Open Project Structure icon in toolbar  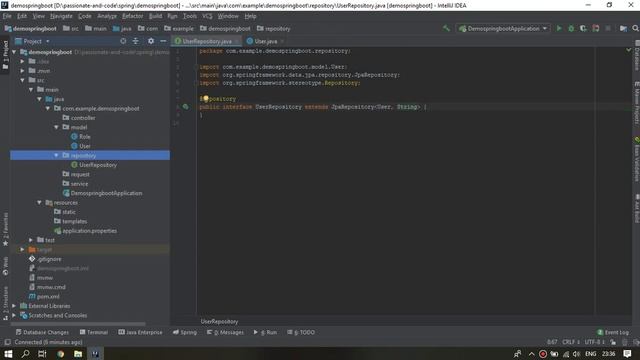click(623, 28)
